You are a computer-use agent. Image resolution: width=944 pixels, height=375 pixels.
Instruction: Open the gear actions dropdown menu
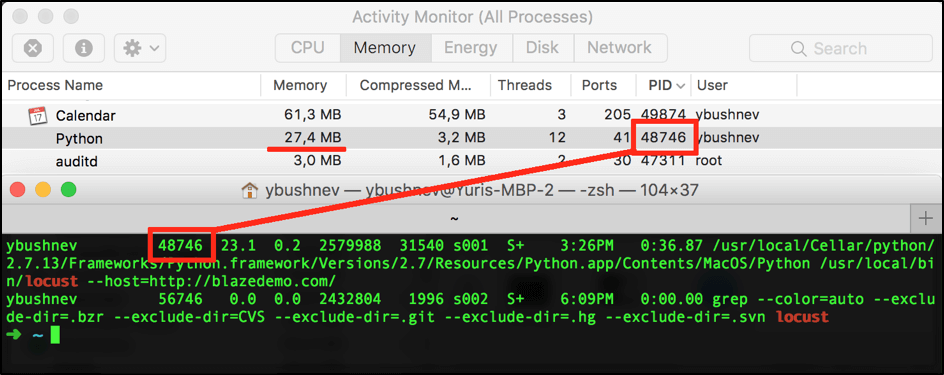coord(140,48)
